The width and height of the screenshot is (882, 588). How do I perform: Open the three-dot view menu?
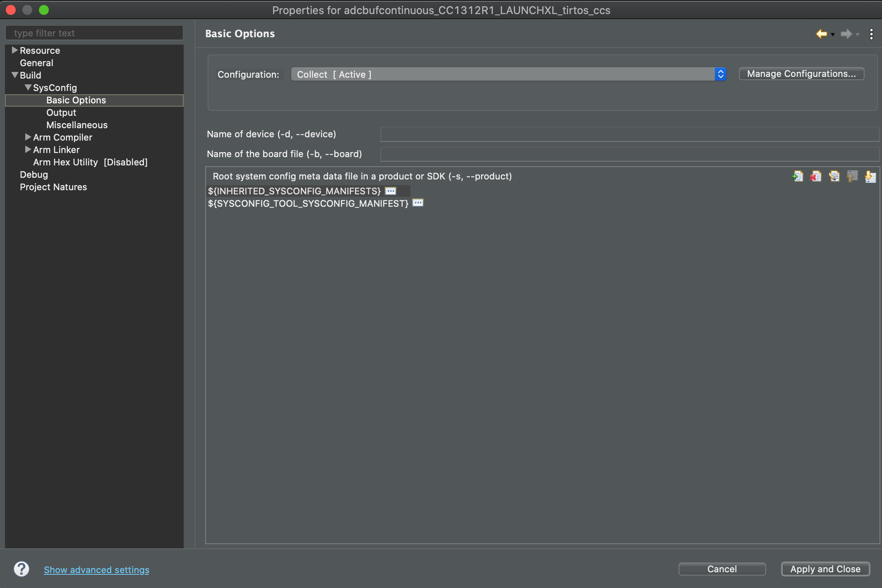[x=871, y=34]
